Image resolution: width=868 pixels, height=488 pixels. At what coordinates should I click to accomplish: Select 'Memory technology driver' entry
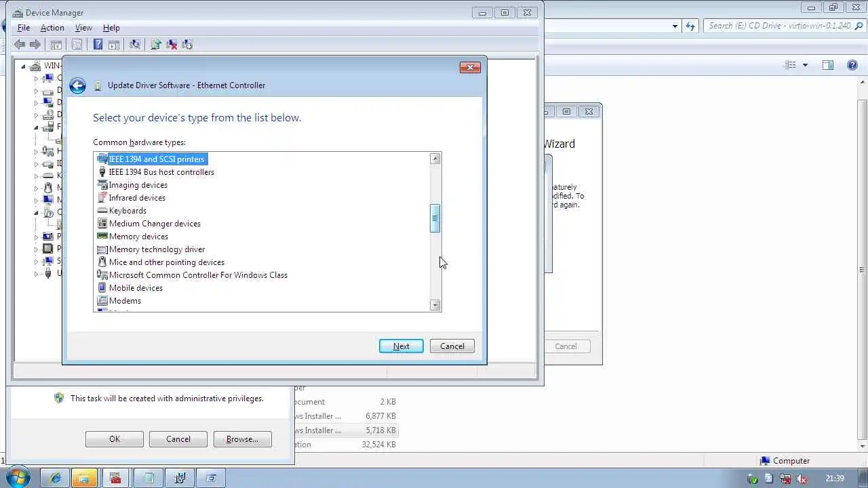pos(157,249)
